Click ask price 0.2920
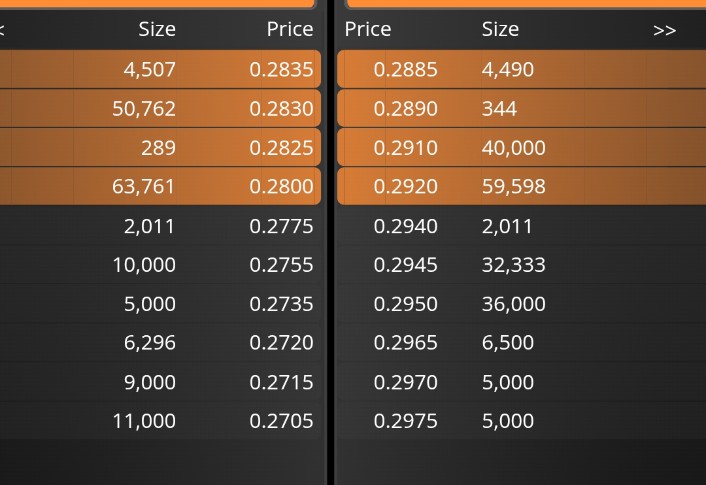The height and width of the screenshot is (485, 706). (405, 186)
